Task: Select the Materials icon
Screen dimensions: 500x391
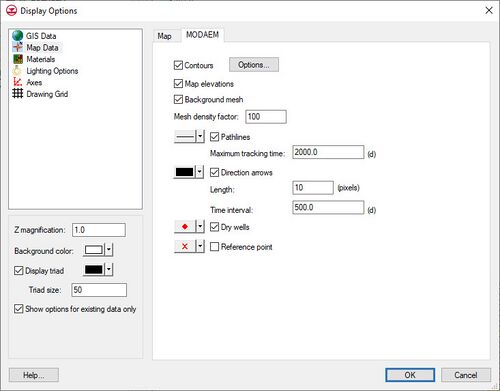Action: click(17, 59)
